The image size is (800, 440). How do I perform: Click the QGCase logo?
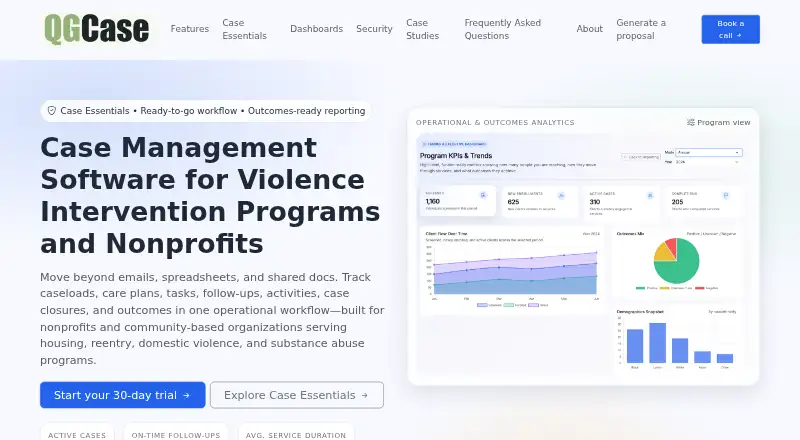96,29
